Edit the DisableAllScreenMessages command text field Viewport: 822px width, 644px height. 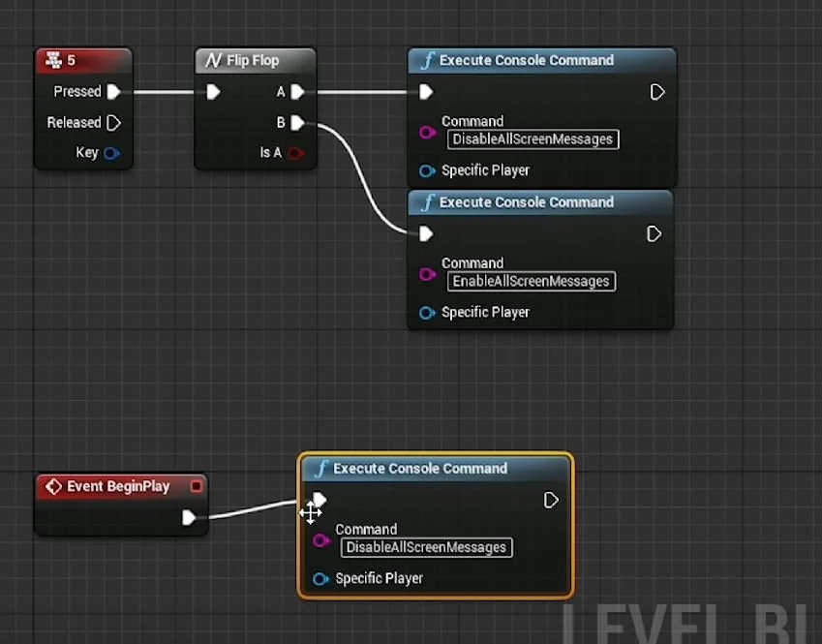pyautogui.click(x=532, y=138)
